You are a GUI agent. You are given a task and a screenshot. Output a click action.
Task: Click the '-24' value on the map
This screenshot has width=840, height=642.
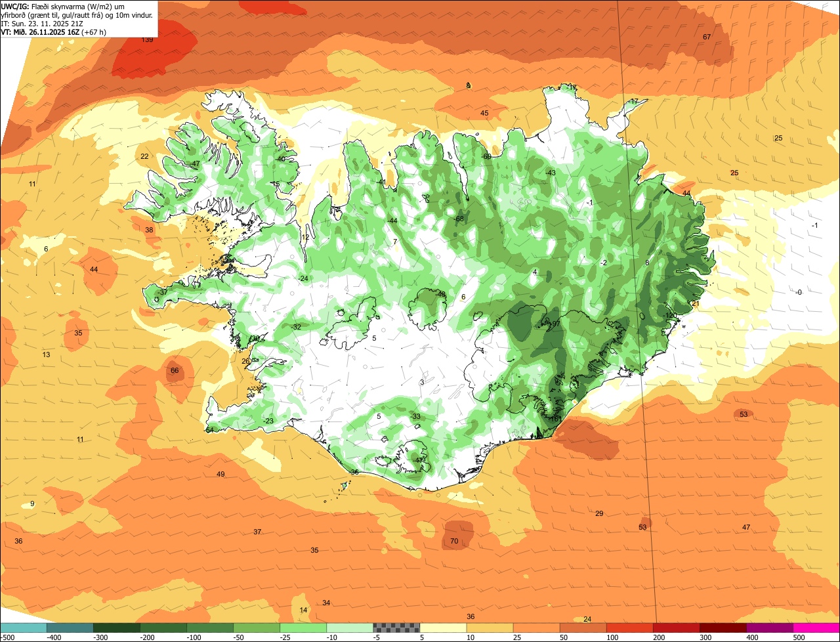(x=303, y=279)
